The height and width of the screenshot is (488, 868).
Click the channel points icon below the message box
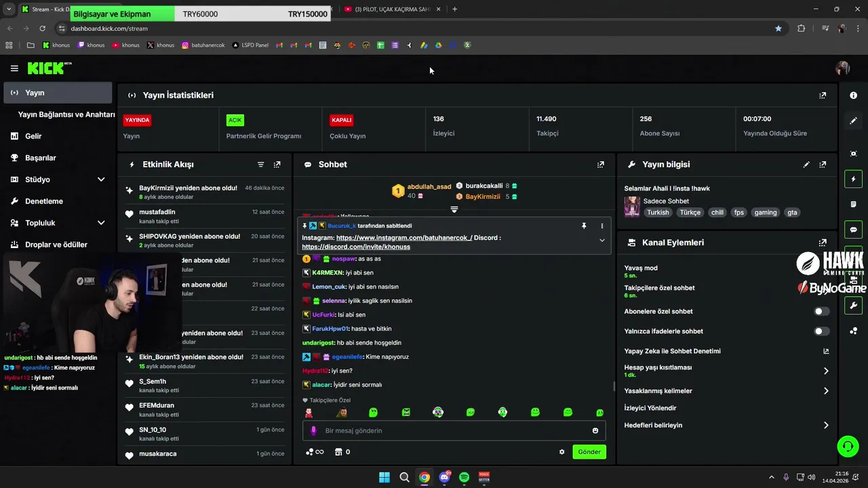[315, 452]
